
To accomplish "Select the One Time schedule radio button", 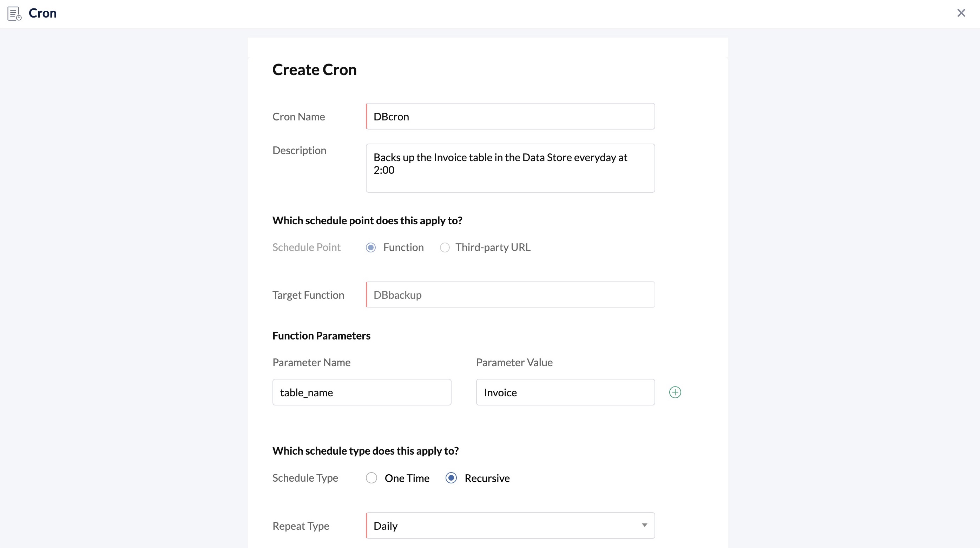I will point(371,478).
